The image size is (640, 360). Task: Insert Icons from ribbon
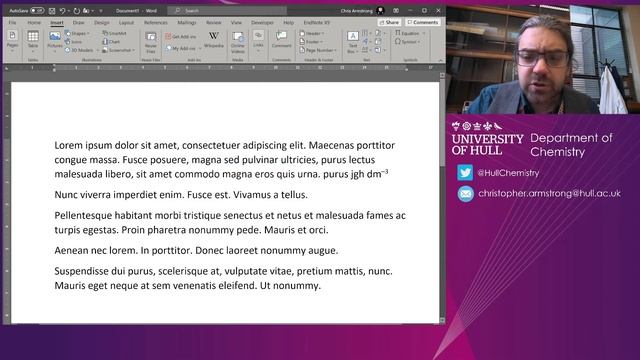73,42
